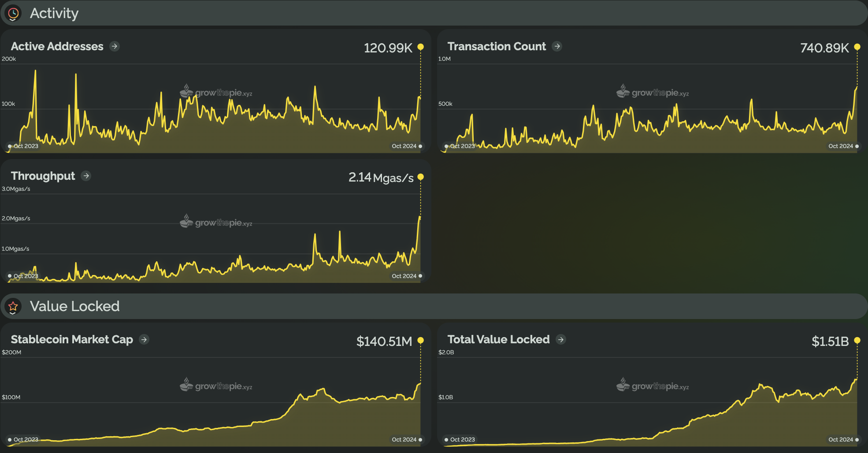Open Throughput details arrow icon
Viewport: 868px width, 453px height.
click(86, 176)
